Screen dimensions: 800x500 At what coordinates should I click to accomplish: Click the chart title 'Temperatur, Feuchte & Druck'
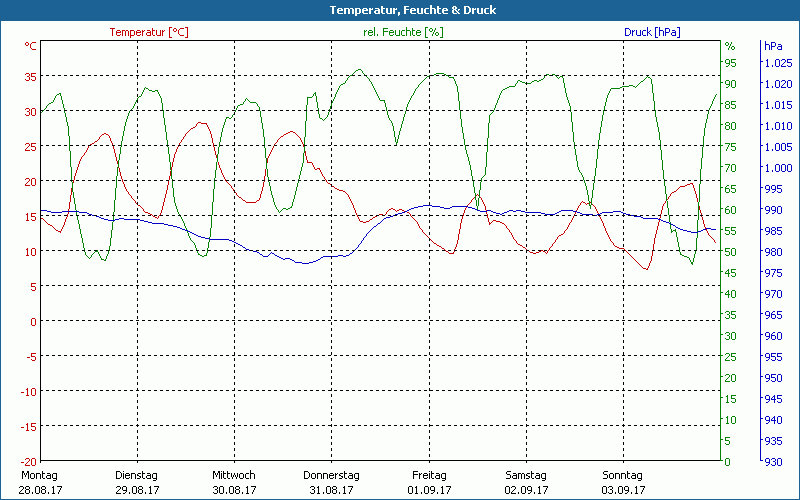413,10
